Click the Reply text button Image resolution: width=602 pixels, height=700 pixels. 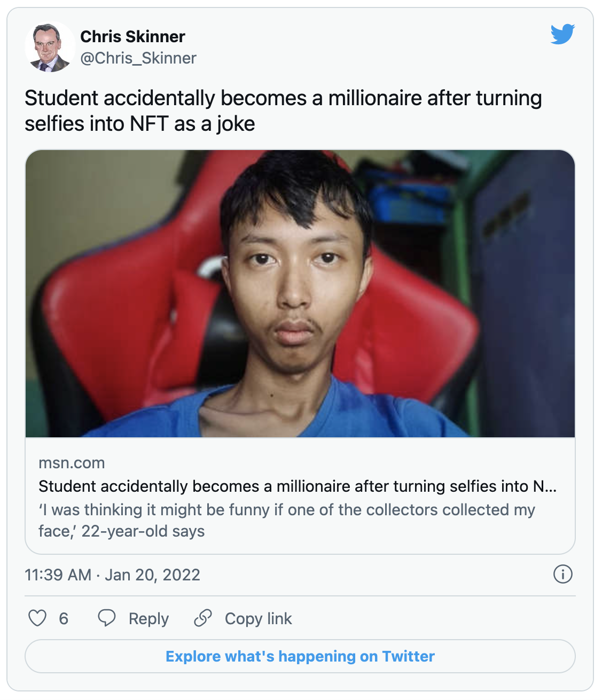click(148, 619)
